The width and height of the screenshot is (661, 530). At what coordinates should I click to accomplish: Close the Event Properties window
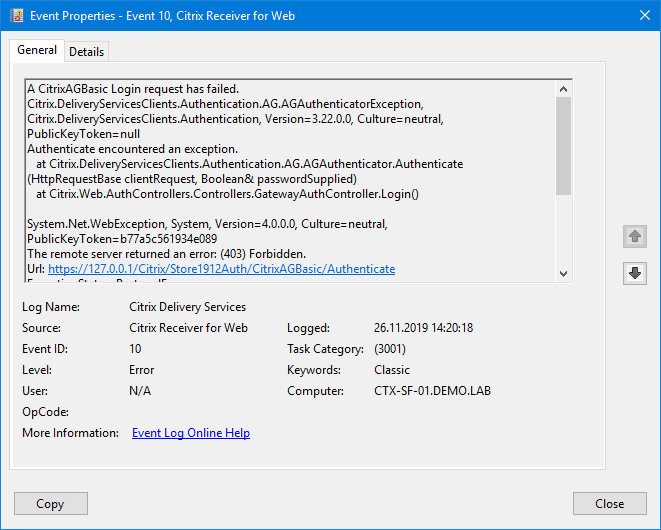tap(645, 15)
